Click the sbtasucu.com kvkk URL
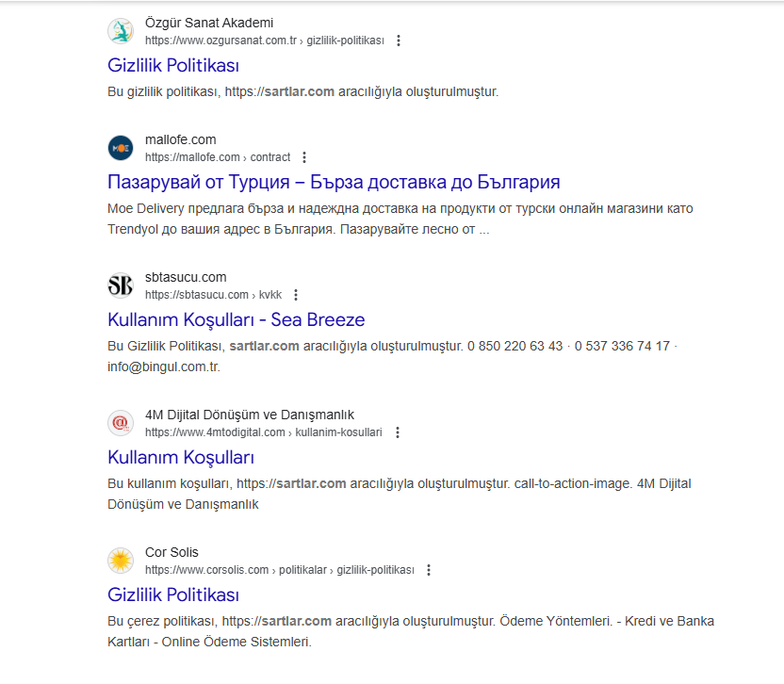The image size is (784, 684). pyautogui.click(x=214, y=295)
